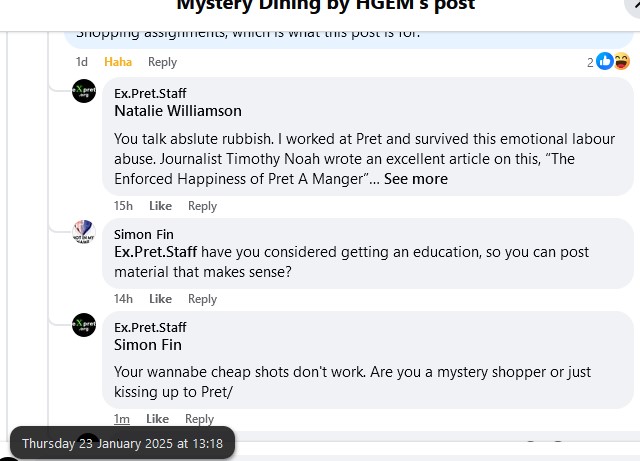Click Haha reaction on the 1d comment
Image resolution: width=640 pixels, height=461 pixels.
118,62
